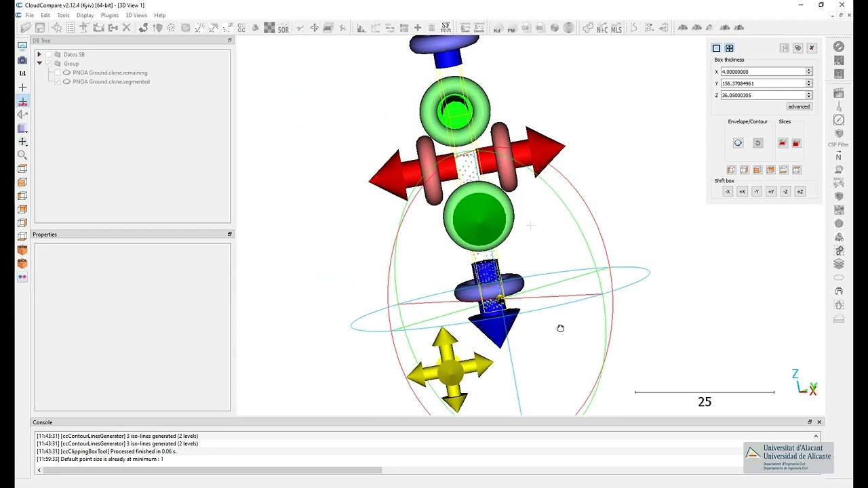This screenshot has height=488, width=868.
Task: Open the Help menu
Action: [x=160, y=15]
